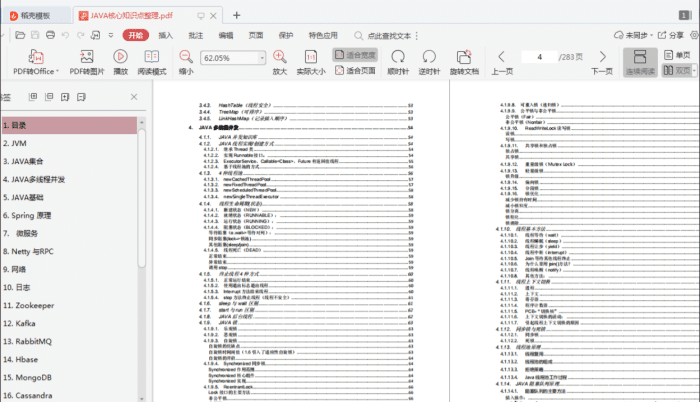Rotate the view counterclockwise with 逆时针
The width and height of the screenshot is (700, 402).
pos(429,62)
